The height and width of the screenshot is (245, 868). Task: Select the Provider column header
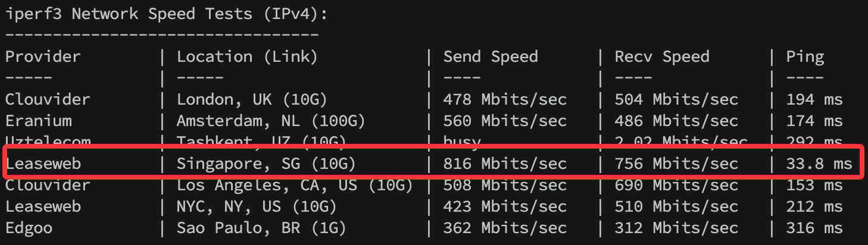coord(43,57)
